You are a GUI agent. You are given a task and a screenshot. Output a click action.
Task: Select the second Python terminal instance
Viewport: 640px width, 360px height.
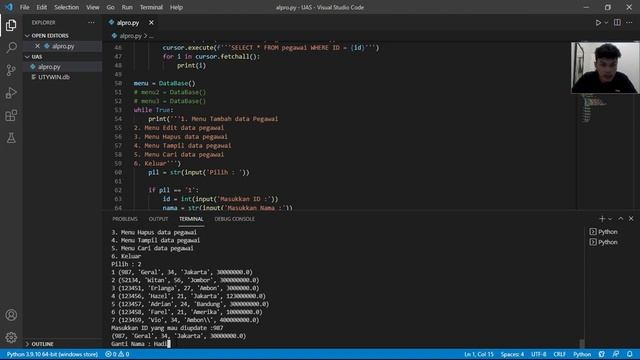click(603, 242)
